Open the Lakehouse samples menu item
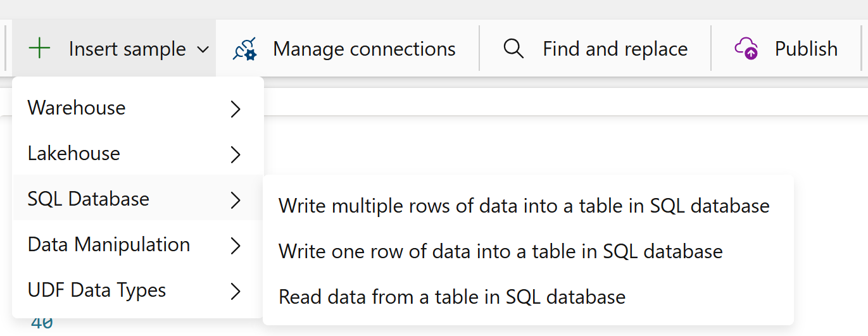The height and width of the screenshot is (336, 868). coord(137,154)
